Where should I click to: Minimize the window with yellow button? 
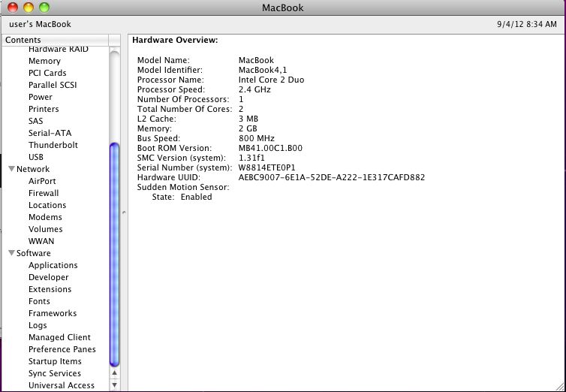[x=29, y=8]
